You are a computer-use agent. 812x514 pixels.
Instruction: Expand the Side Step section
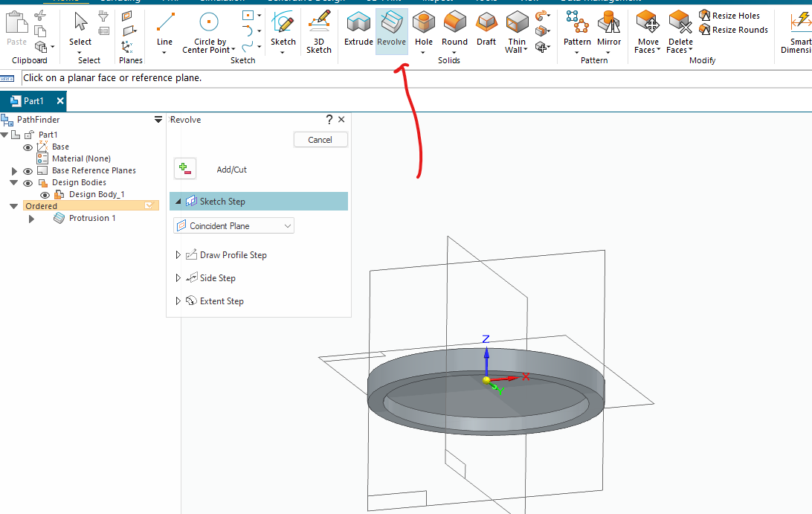click(x=178, y=278)
